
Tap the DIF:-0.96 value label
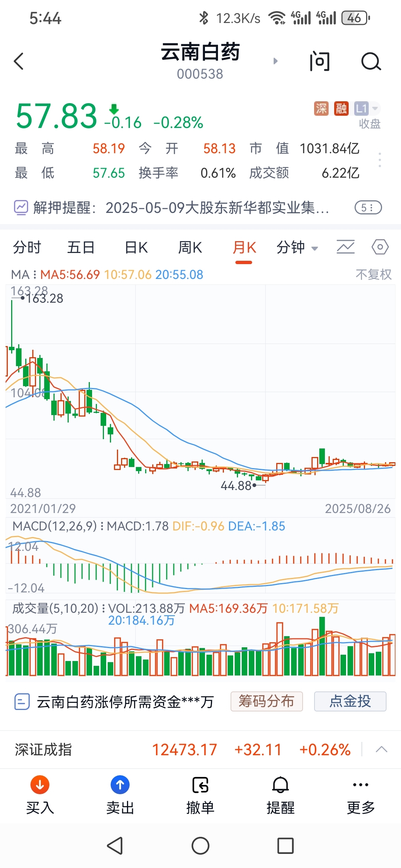(198, 526)
